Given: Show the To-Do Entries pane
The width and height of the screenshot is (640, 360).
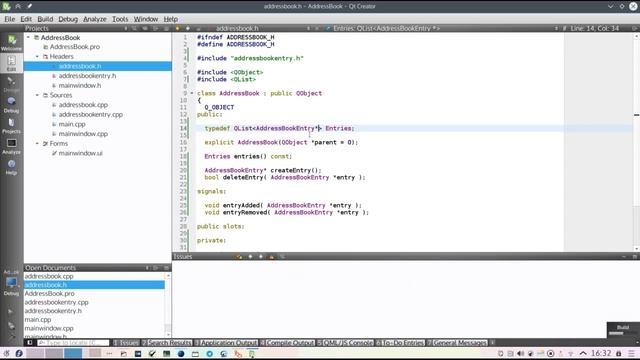Looking at the screenshot, I should [x=400, y=343].
